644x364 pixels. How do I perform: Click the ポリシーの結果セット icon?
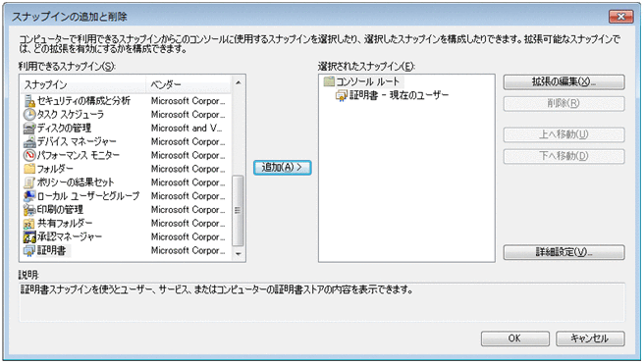click(x=29, y=182)
